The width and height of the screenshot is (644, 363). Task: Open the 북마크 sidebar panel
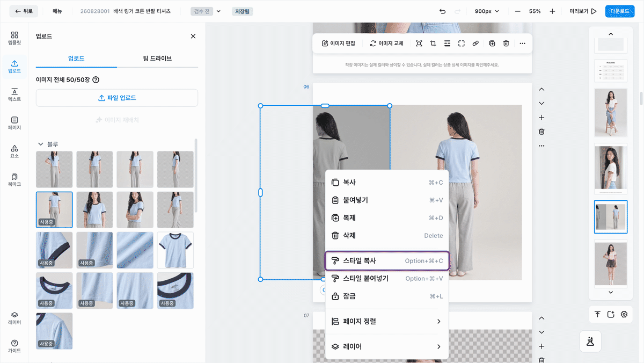[x=14, y=180]
